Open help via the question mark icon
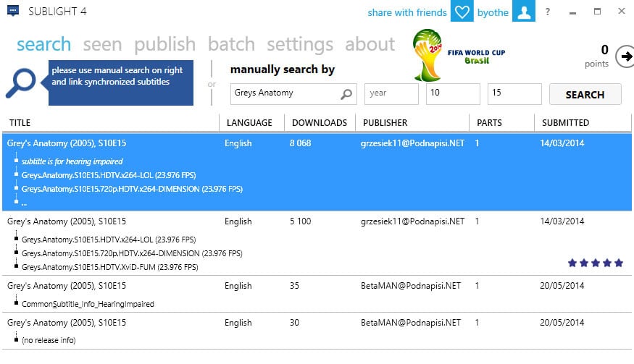 click(548, 12)
